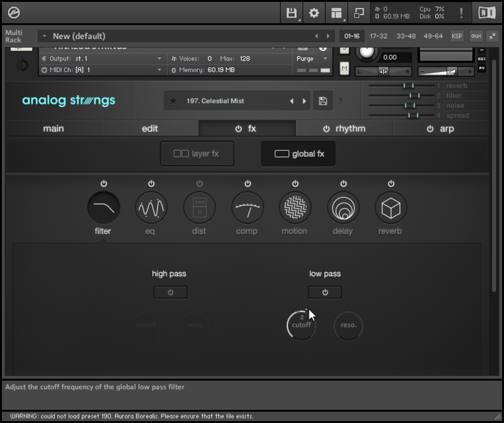This screenshot has width=504, height=423.
Task: Open the Output st. 1 dropdown
Action: click(x=159, y=59)
